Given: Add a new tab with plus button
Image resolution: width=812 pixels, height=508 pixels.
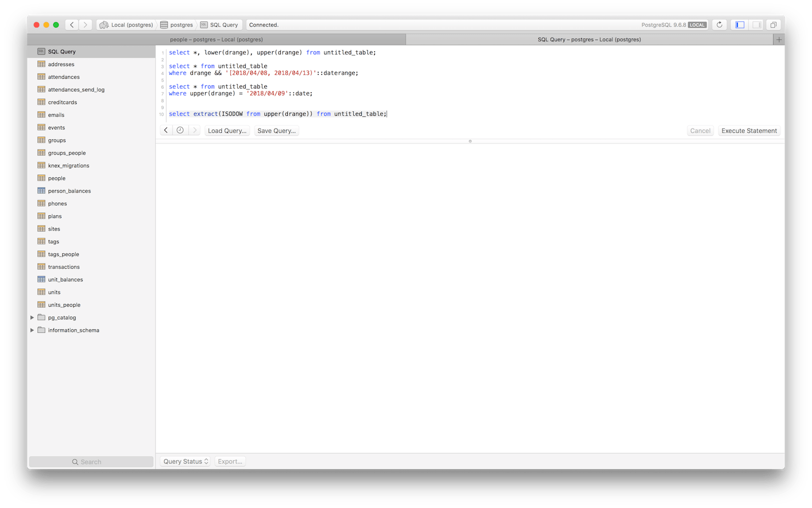Looking at the screenshot, I should [779, 39].
